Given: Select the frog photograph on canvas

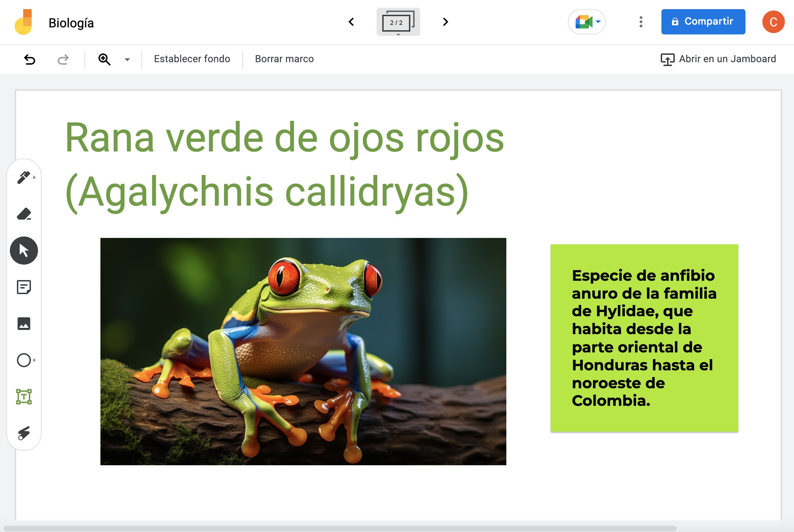Looking at the screenshot, I should 303,351.
